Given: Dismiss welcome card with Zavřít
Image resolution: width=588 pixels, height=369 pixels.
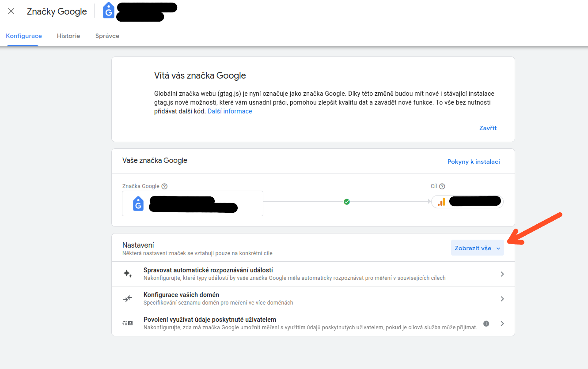Looking at the screenshot, I should (x=488, y=128).
